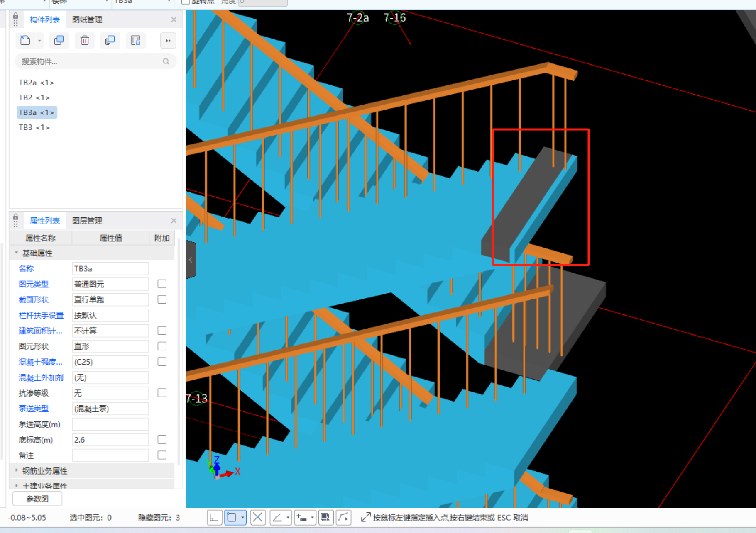Open the new component dropdown arrow
Image resolution: width=756 pixels, height=533 pixels.
[39, 41]
